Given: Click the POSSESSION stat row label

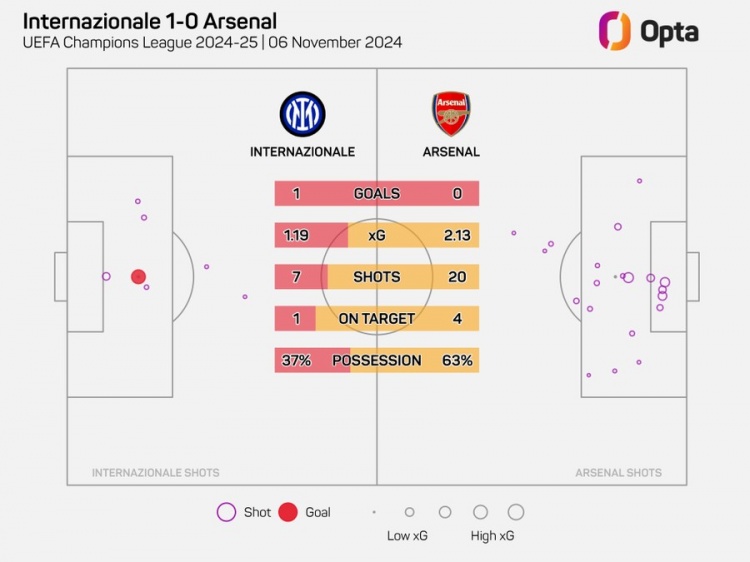Looking at the screenshot, I should [377, 360].
